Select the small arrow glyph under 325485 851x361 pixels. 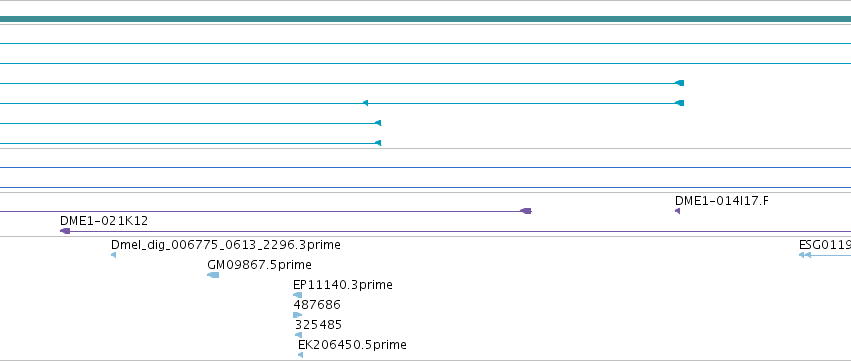tap(299, 335)
